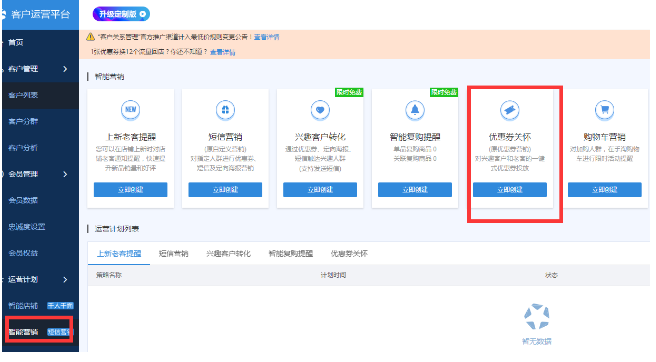The height and width of the screenshot is (362, 656).
Task: Click the 千人千面 badge beside 智能店铺
Action: 60,306
